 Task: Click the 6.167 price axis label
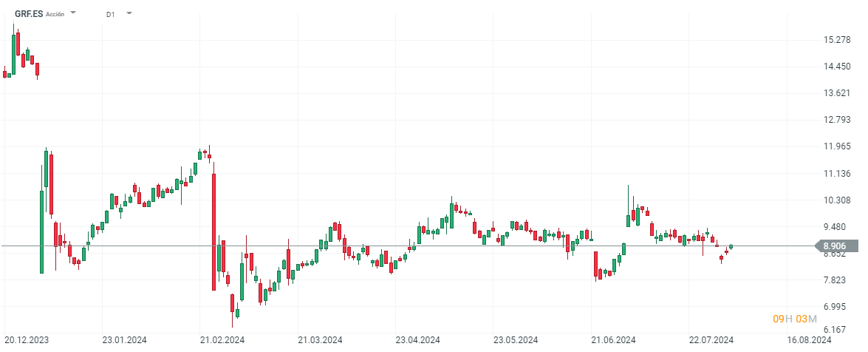pyautogui.click(x=835, y=330)
